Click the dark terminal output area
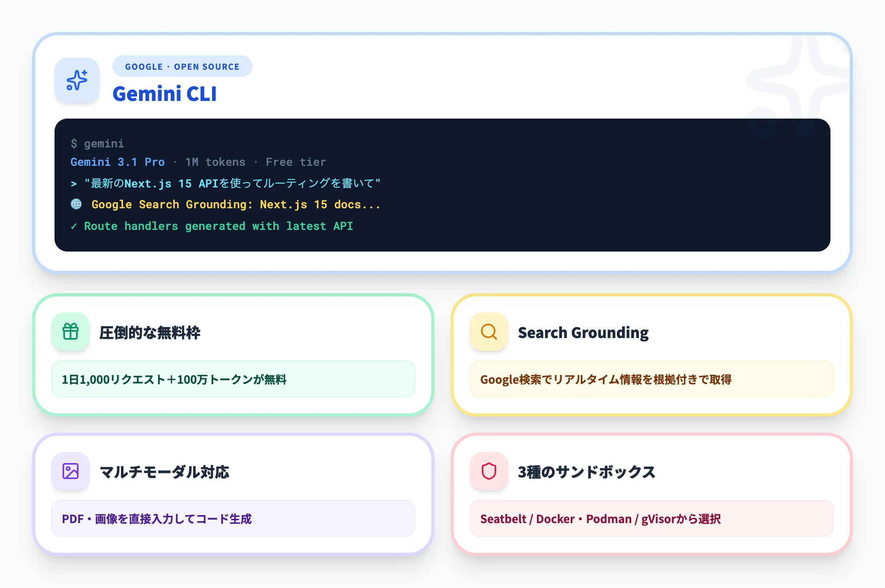 pos(561,184)
